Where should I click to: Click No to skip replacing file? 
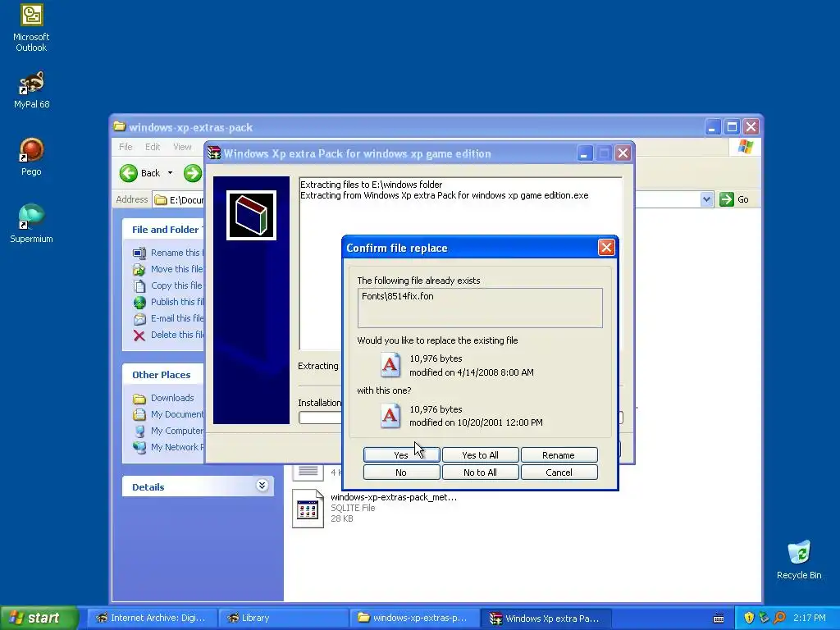(401, 472)
